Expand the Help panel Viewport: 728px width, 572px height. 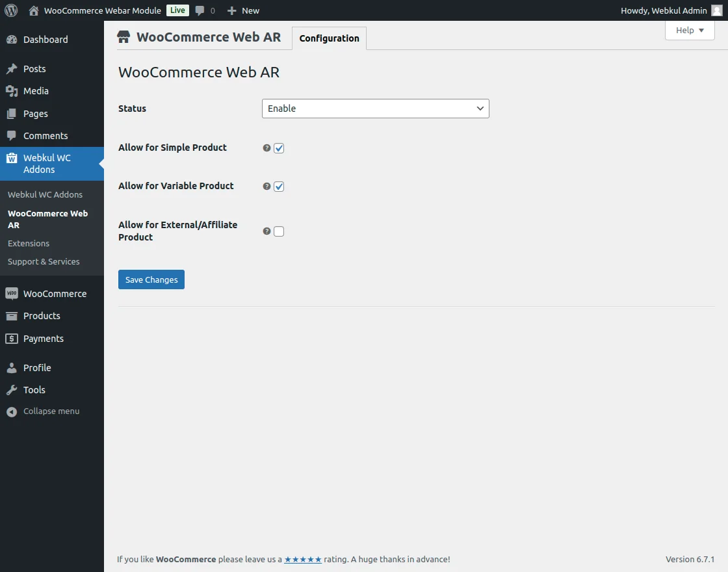[689, 30]
